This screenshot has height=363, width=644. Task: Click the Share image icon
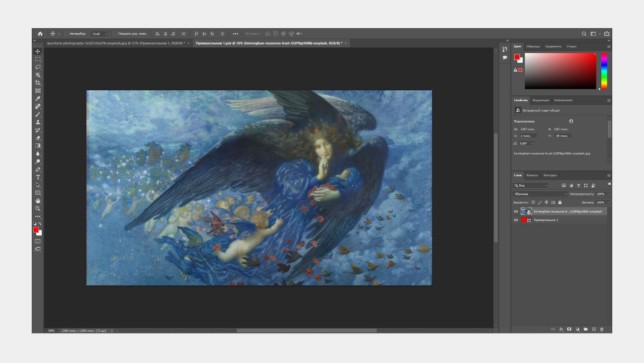point(607,34)
